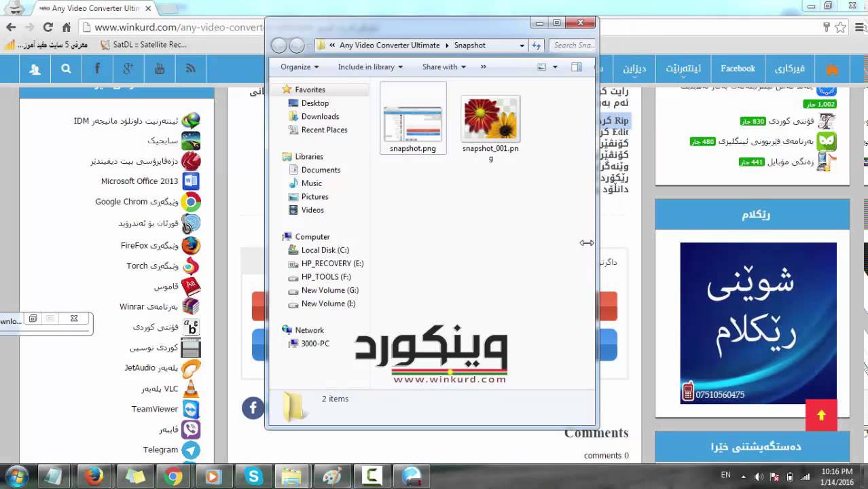Select Favorites in navigation pane
Viewport: 868px width, 489px height.
pyautogui.click(x=310, y=90)
